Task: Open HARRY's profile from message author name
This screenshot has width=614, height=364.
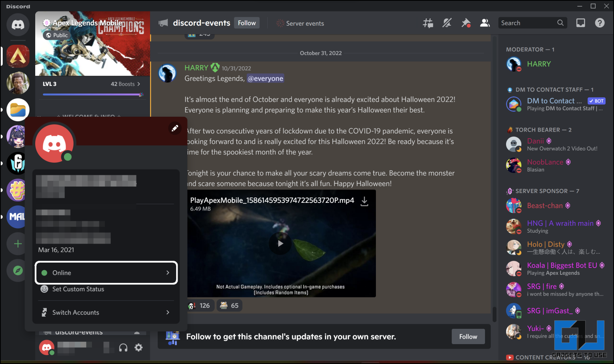Action: pyautogui.click(x=196, y=68)
